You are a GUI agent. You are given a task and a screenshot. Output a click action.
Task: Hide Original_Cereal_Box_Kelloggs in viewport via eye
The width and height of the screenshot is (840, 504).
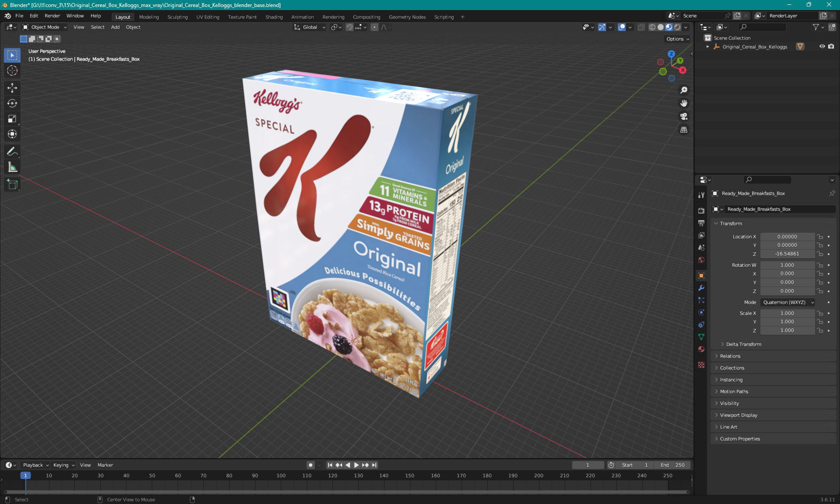coord(822,46)
